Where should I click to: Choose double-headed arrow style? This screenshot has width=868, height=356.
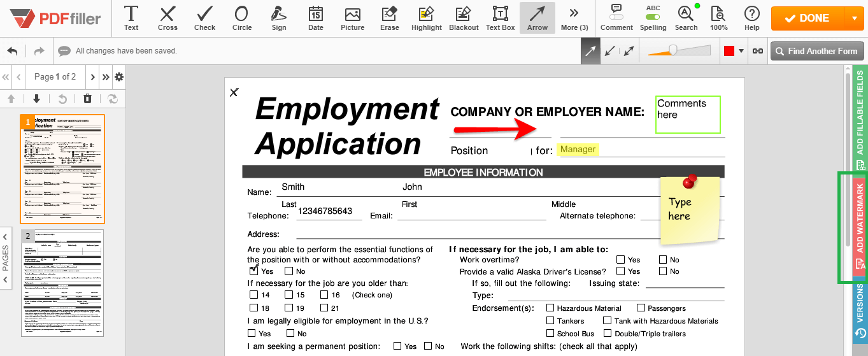[x=629, y=51]
